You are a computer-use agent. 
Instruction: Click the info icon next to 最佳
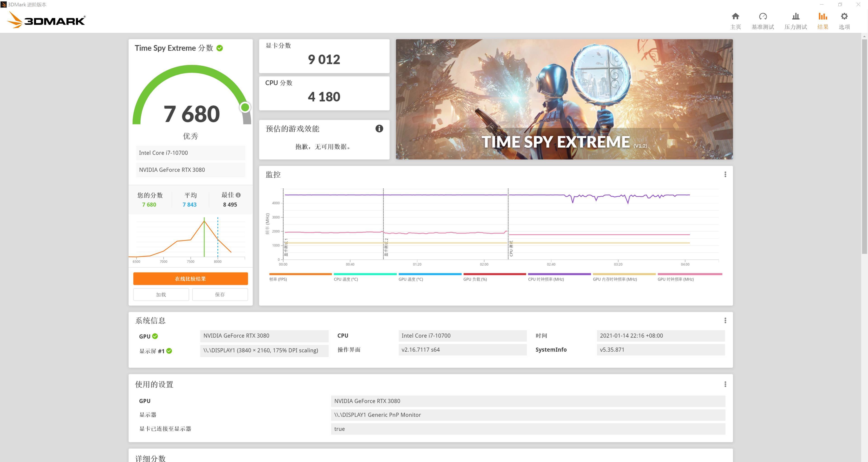[238, 195]
